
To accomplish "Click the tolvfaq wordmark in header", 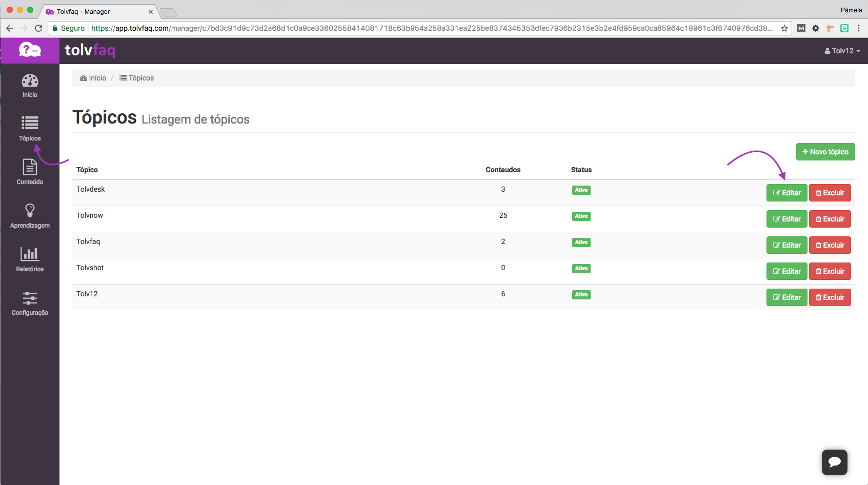I will pos(90,50).
